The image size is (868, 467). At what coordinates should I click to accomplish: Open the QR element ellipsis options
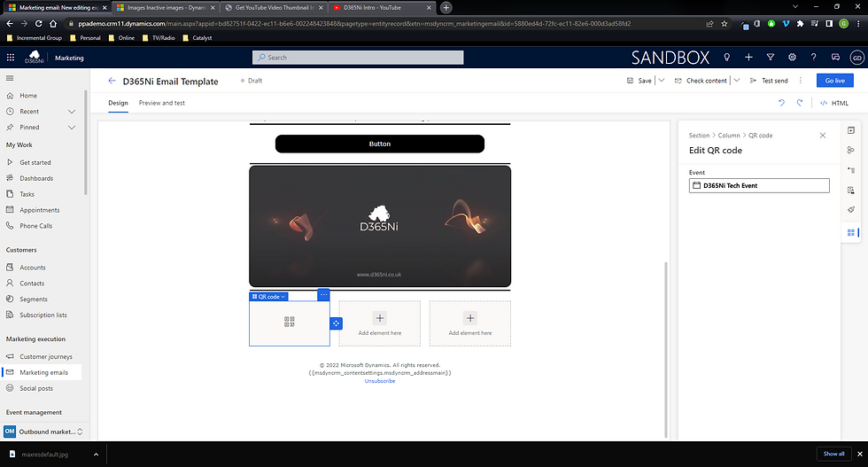coord(324,295)
